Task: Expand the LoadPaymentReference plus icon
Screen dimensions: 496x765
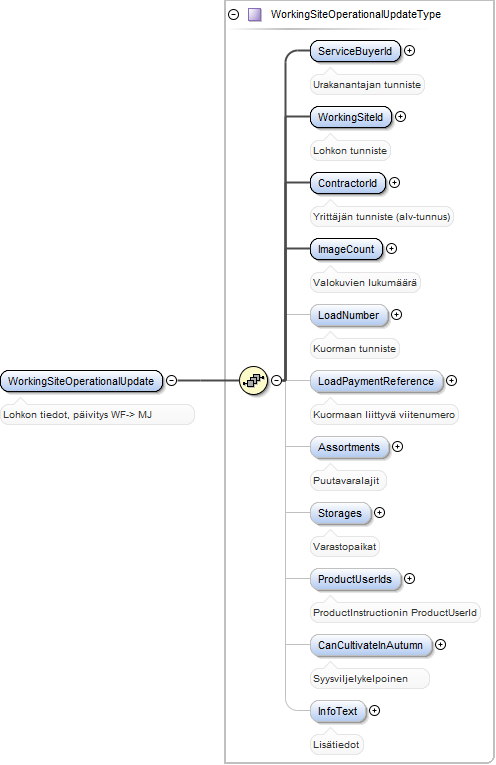Action: tap(452, 381)
